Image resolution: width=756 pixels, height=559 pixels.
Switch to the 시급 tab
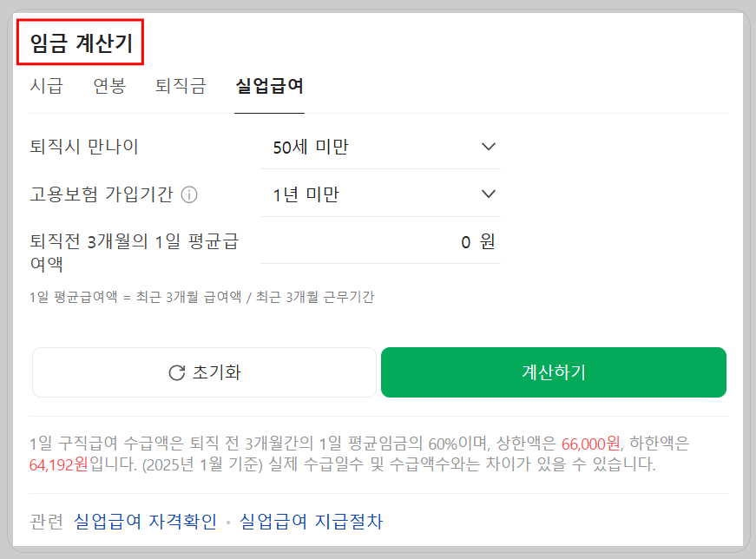click(x=44, y=88)
